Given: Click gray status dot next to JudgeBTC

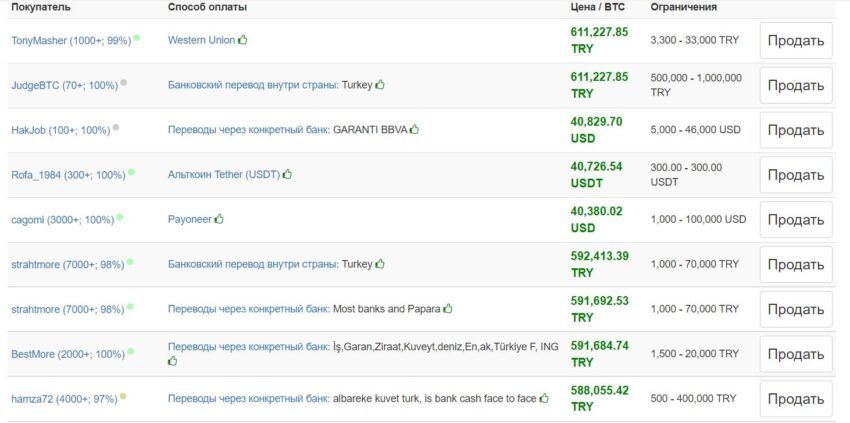Looking at the screenshot, I should pos(124,82).
